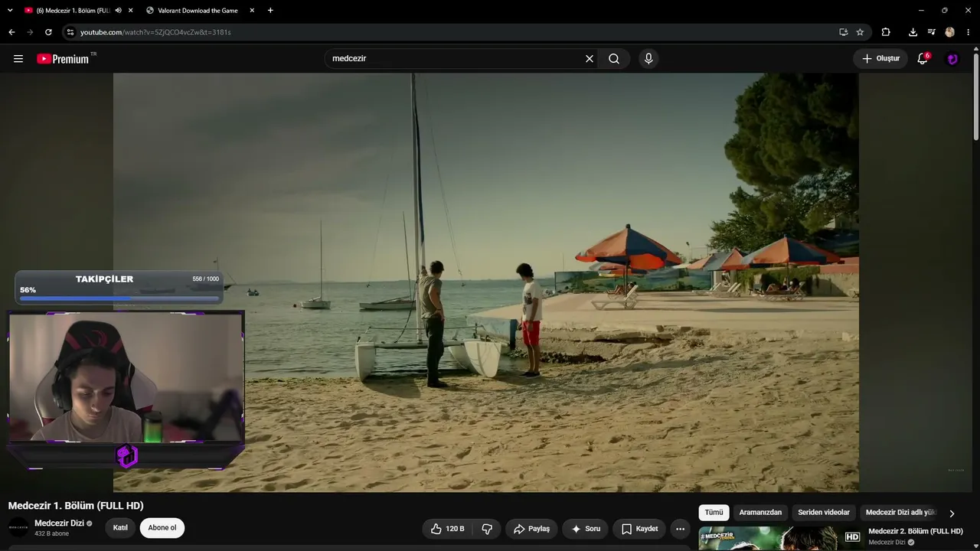Viewport: 980px width, 551px height.
Task: Click the Medcezir 1. Bölüm video title
Action: click(76, 506)
